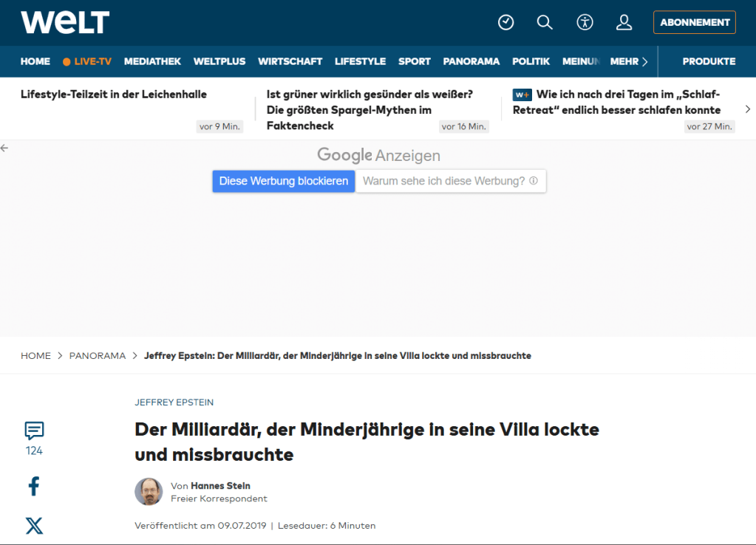Open the search magnifier icon
Viewport: 756px width, 545px height.
[x=545, y=23]
